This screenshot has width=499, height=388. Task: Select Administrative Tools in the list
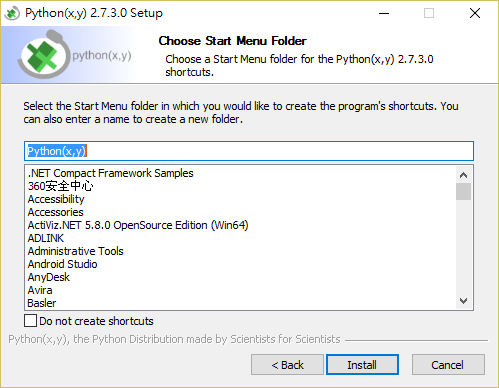click(75, 251)
